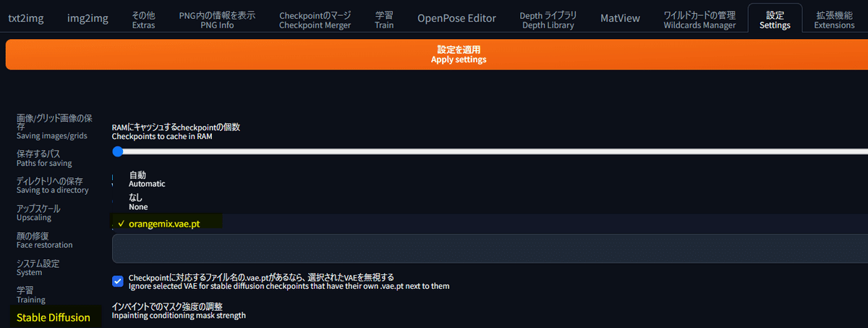The image size is (868, 328).
Task: Open the Extras tab
Action: (144, 20)
